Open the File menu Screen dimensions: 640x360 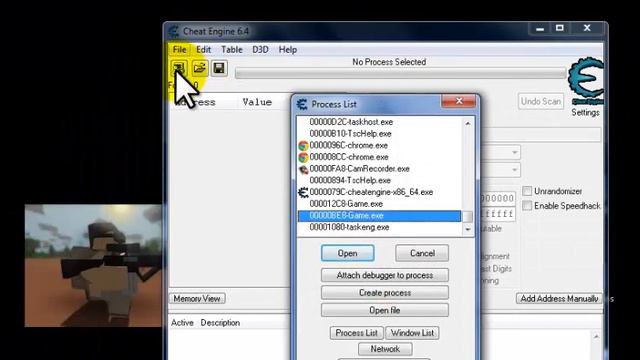tap(179, 50)
